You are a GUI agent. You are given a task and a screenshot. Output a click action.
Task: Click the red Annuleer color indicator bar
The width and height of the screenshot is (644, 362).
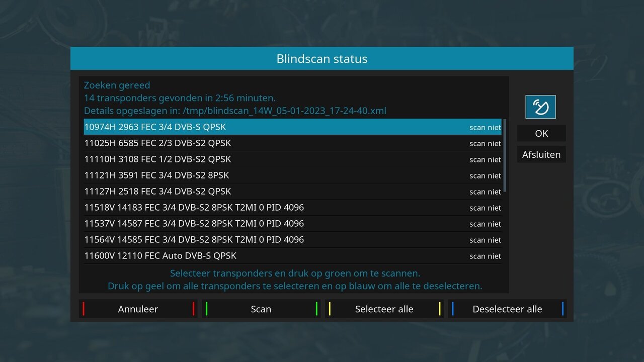coord(83,309)
